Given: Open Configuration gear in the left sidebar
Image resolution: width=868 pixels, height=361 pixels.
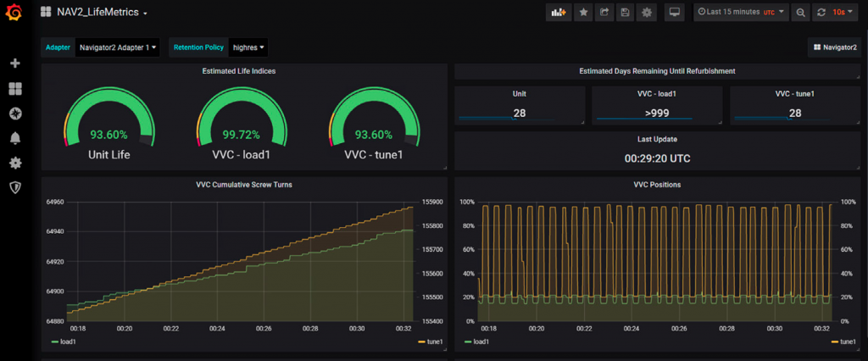Looking at the screenshot, I should (x=14, y=163).
